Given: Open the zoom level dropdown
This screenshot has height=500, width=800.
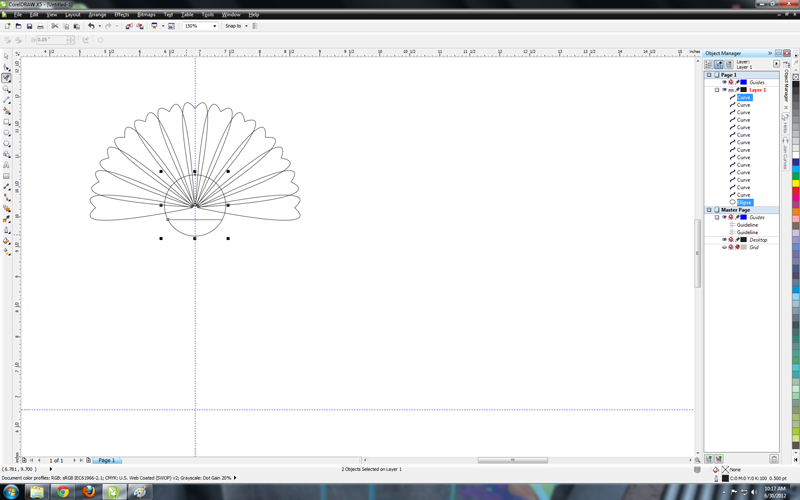Looking at the screenshot, I should click(214, 26).
